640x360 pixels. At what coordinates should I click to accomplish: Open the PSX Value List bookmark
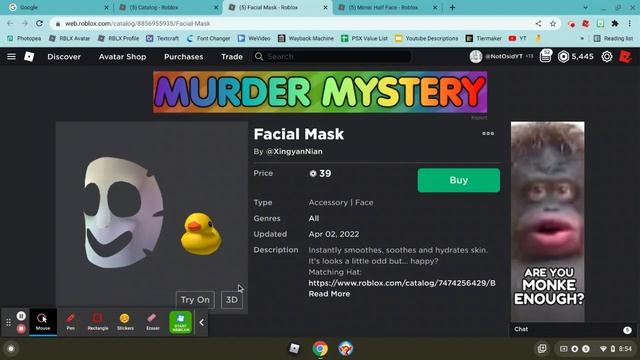point(364,38)
